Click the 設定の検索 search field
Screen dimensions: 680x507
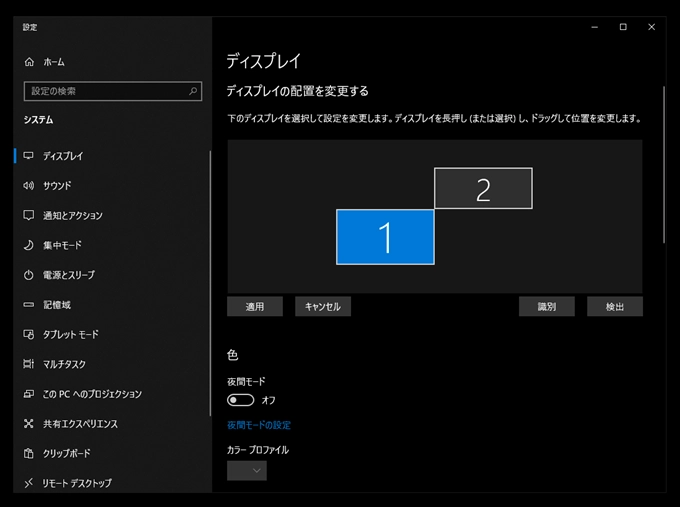[113, 91]
